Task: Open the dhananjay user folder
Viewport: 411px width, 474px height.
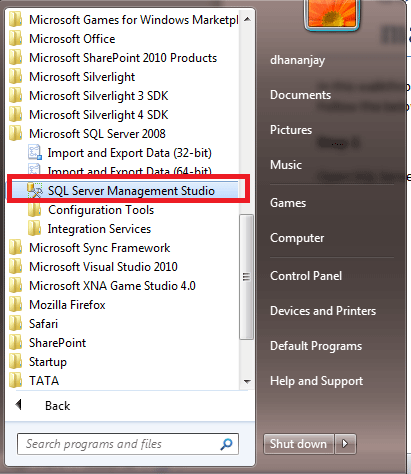Action: pyautogui.click(x=297, y=60)
